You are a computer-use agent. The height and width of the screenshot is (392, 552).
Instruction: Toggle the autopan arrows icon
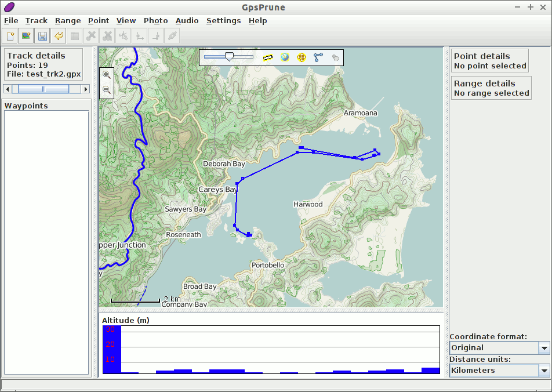(x=302, y=57)
